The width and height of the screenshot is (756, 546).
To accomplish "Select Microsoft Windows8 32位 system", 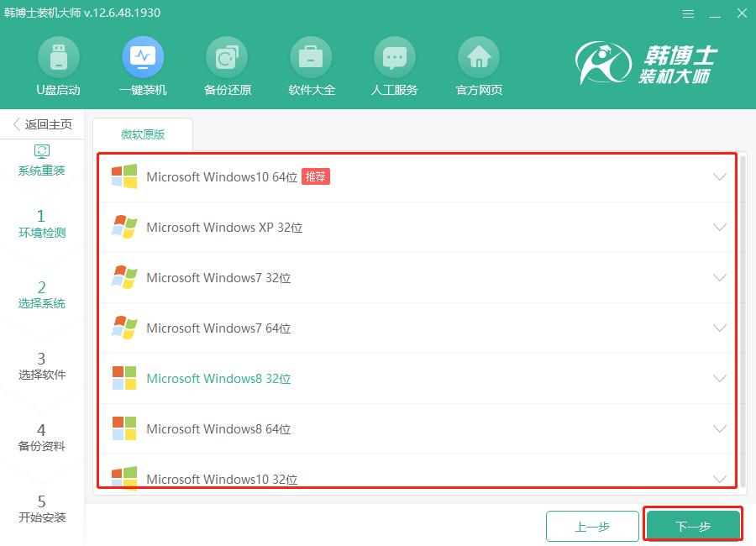I will coord(218,379).
